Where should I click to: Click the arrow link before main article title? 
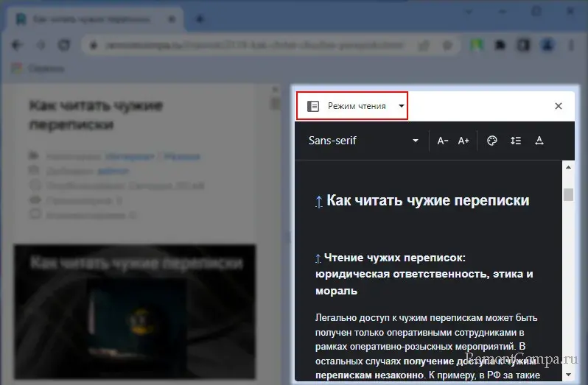[318, 201]
